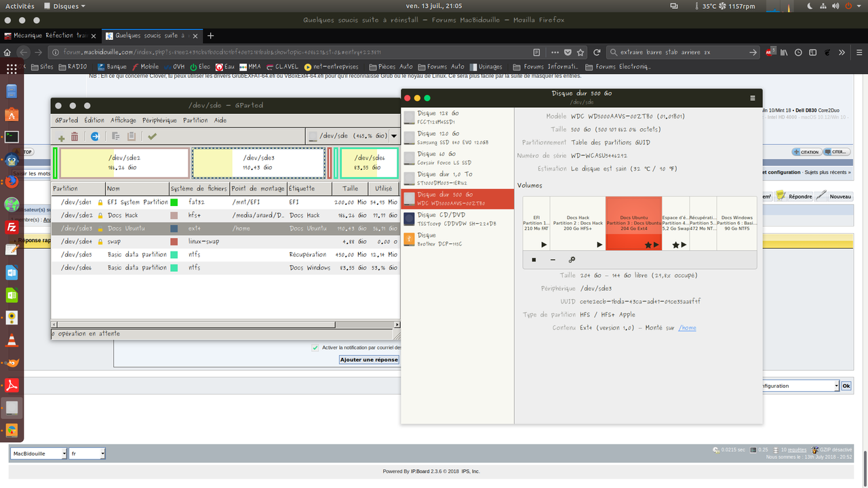Click GParted's new partition plus icon
The image size is (868, 488).
[62, 137]
